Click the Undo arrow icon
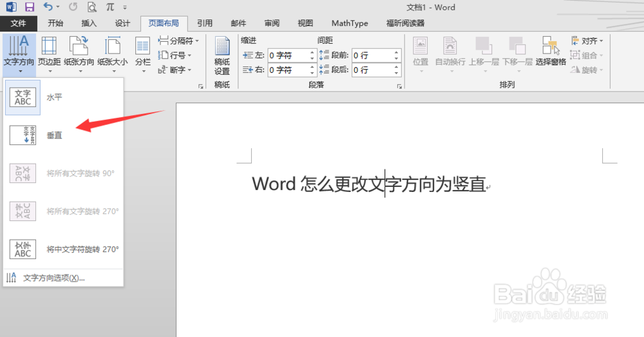 (x=48, y=6)
